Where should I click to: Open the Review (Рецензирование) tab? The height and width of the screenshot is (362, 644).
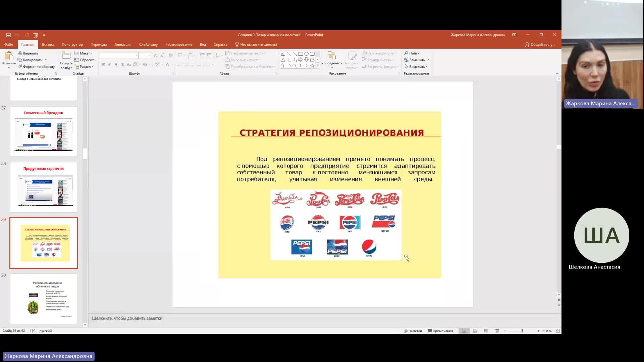[179, 44]
